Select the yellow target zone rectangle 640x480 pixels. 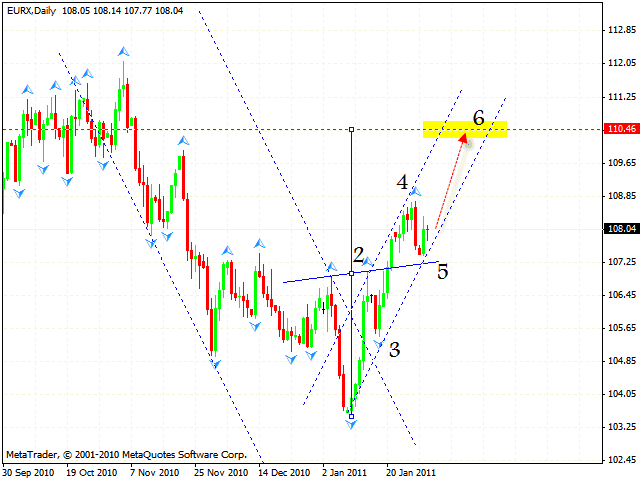click(x=465, y=129)
